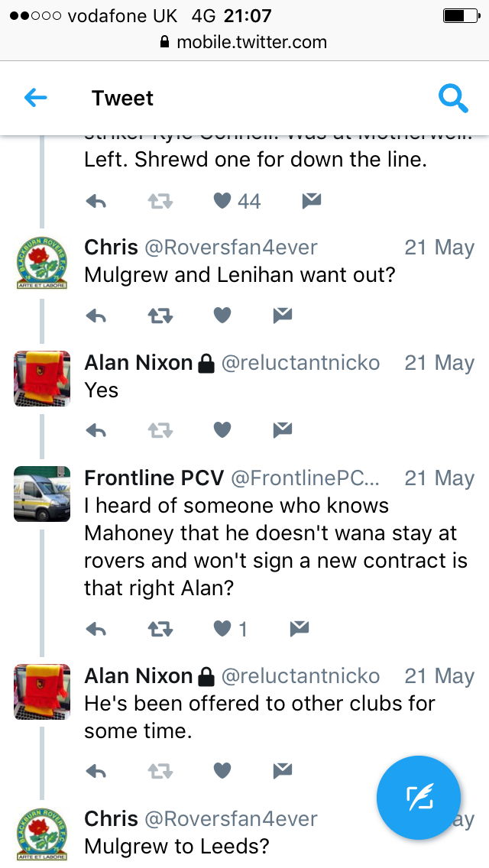Tap Alan Nixon's scarf avatar on "offered to other clubs" tweet
Viewport: 489px width, 868px height.
tap(42, 692)
